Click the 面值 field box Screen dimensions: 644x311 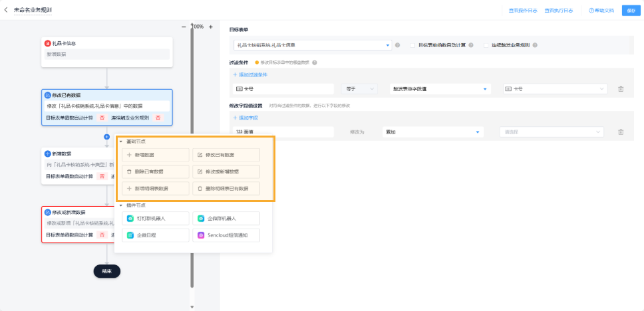[283, 132]
